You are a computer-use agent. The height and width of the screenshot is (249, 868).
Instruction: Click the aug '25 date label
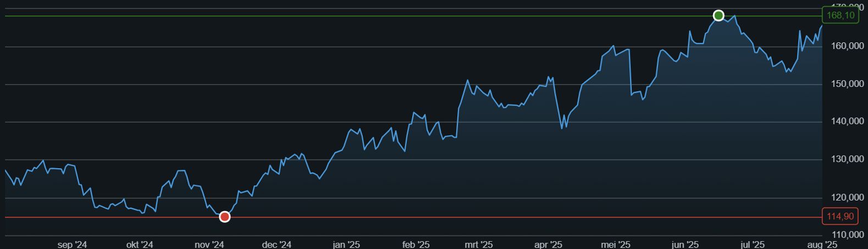pyautogui.click(x=822, y=245)
